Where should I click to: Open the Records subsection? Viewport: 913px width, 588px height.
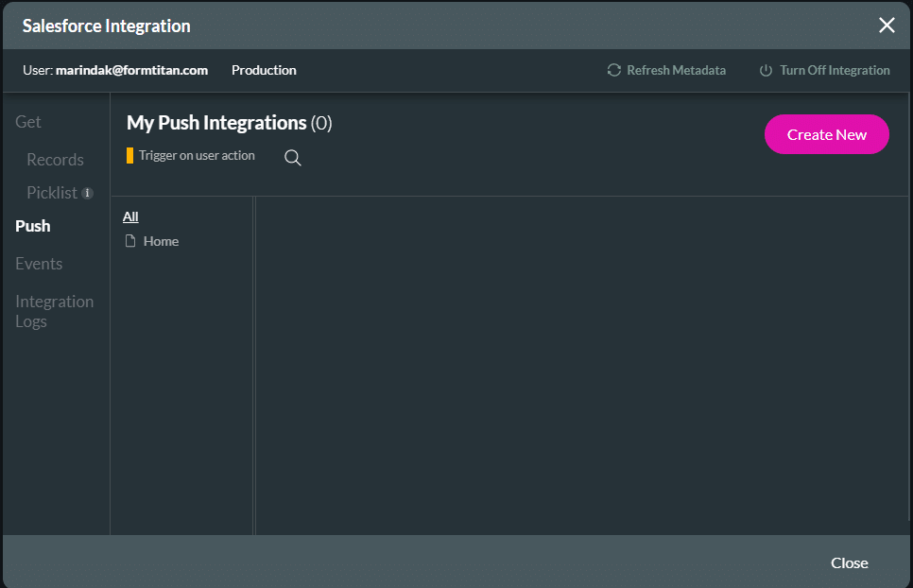(55, 159)
